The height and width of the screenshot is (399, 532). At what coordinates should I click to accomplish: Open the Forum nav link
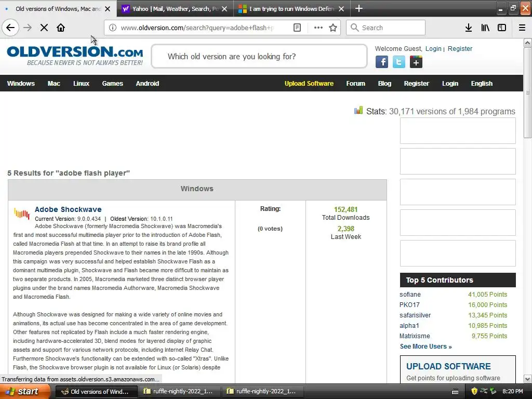click(x=355, y=84)
